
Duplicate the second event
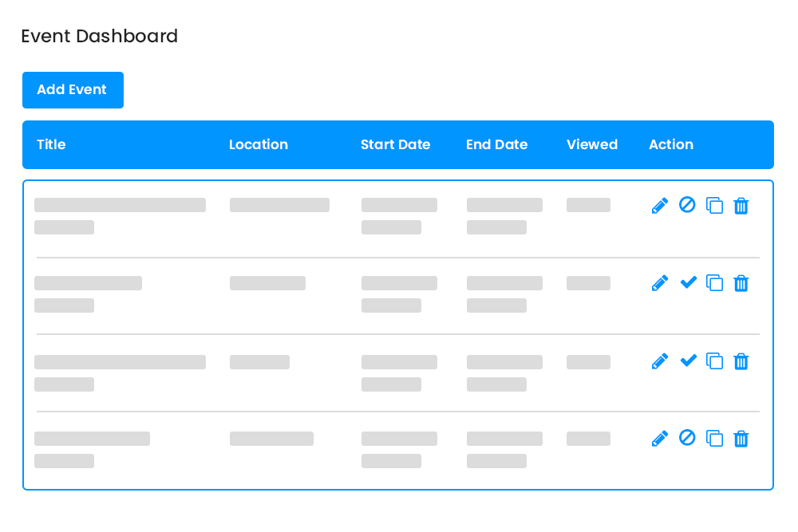[714, 282]
